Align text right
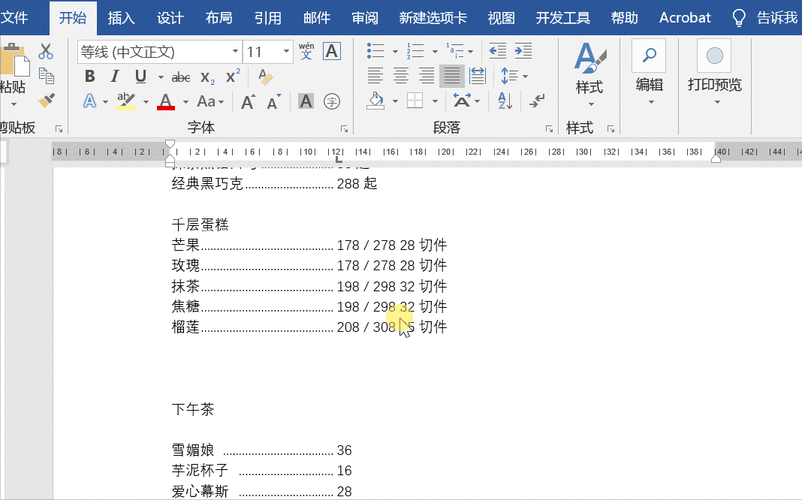Screen dimensions: 802x500 coord(426,76)
